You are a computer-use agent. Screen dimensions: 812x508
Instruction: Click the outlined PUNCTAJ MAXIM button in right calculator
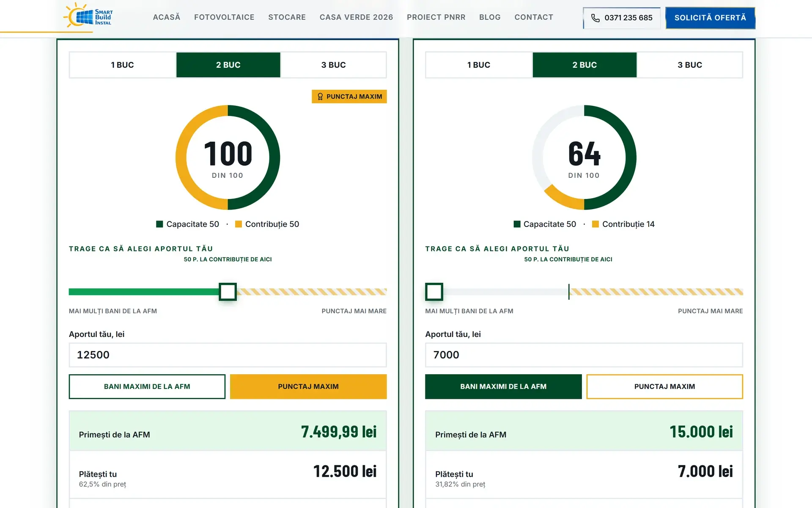664,387
